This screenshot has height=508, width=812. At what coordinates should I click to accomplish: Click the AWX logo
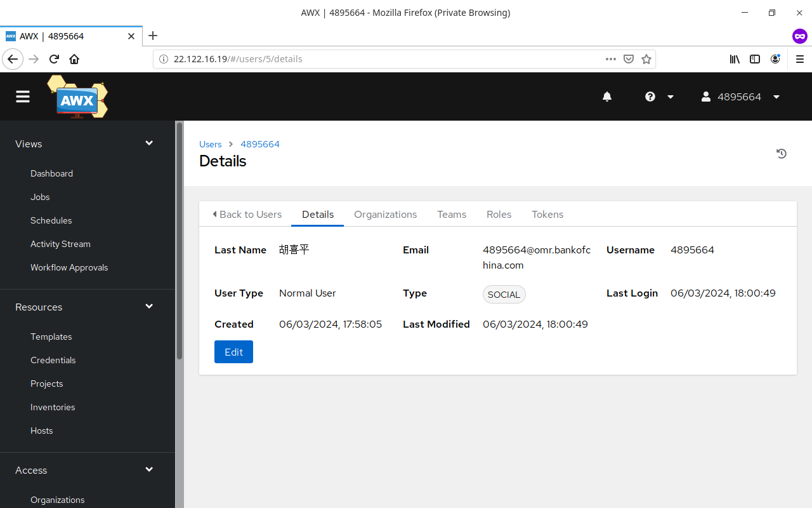(77, 97)
